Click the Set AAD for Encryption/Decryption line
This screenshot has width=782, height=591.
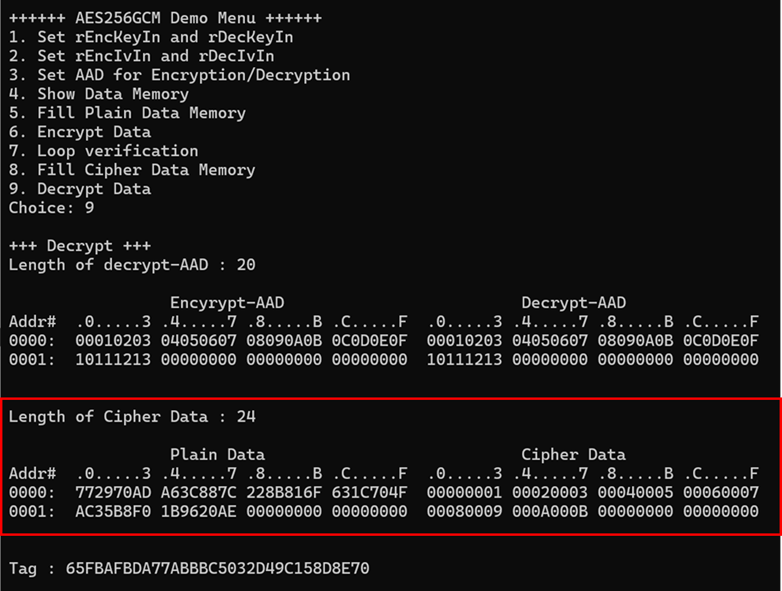[179, 75]
